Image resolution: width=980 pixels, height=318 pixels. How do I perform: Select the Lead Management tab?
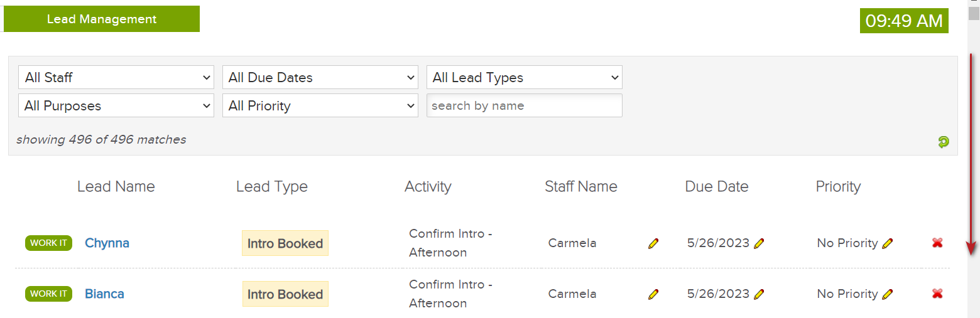102,19
